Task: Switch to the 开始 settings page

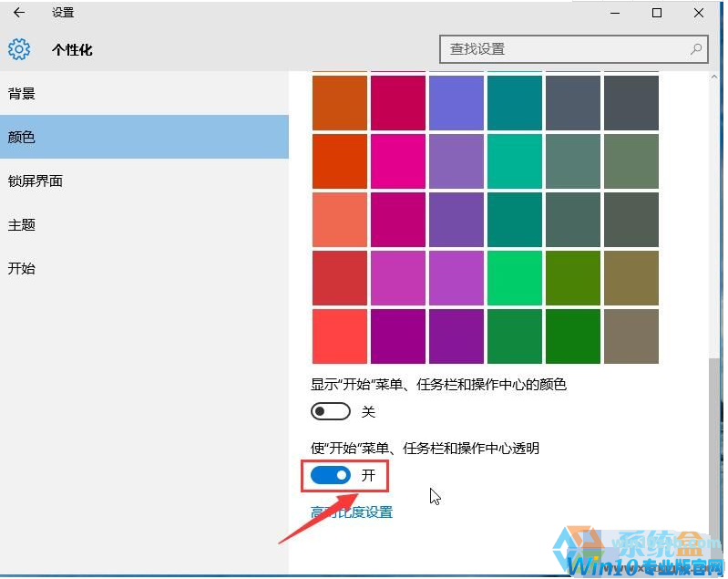Action: 22,269
